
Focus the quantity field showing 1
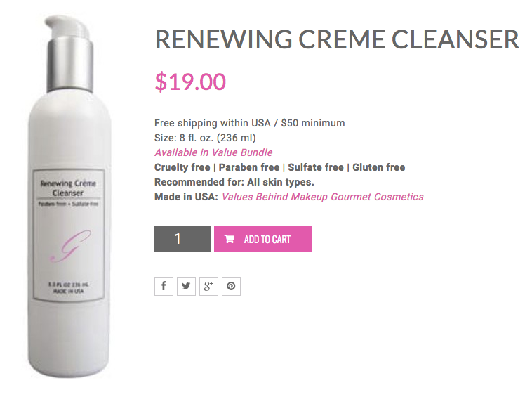click(182, 239)
